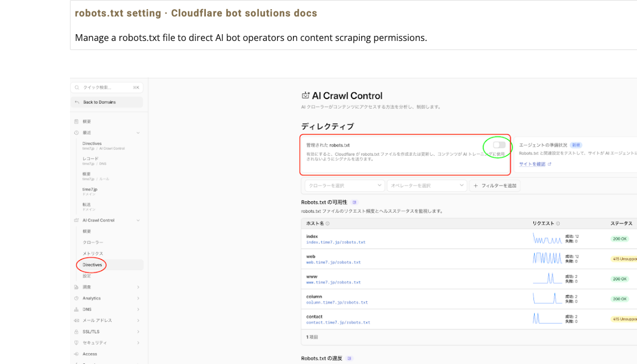Collapse the 最近 recent section chevron

[x=138, y=133]
